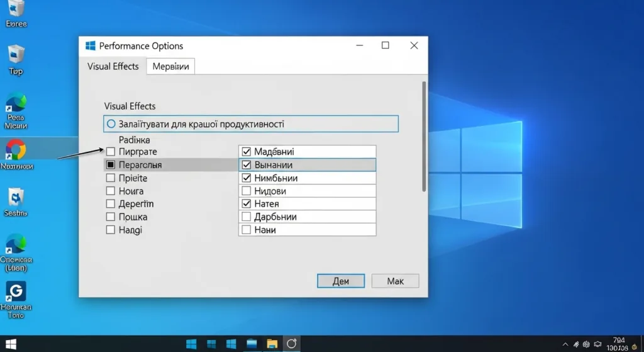Click the Раdінка label text
This screenshot has width=644, height=352.
(x=135, y=140)
